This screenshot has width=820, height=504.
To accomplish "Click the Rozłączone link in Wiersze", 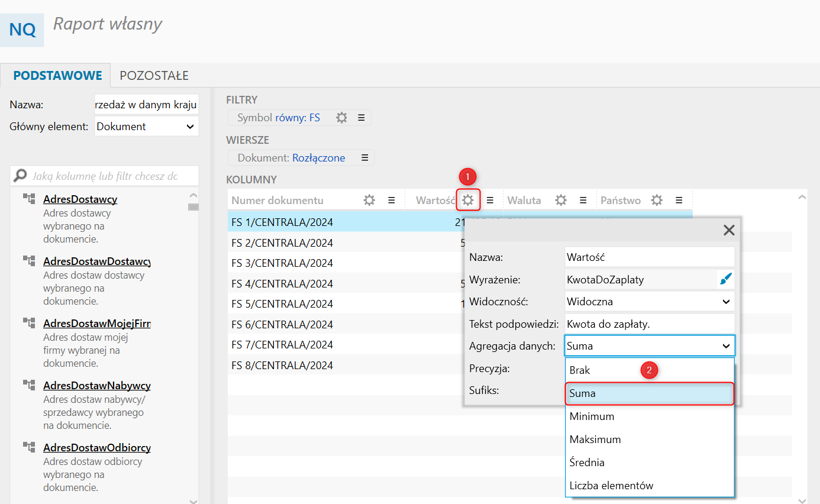I will point(318,158).
